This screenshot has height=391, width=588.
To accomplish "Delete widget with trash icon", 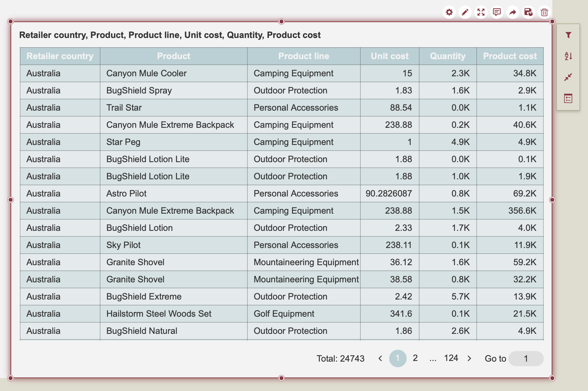I will click(544, 13).
